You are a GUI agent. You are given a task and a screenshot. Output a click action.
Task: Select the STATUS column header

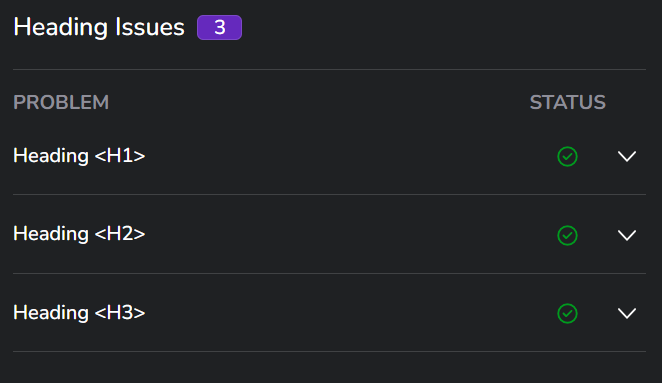point(568,103)
